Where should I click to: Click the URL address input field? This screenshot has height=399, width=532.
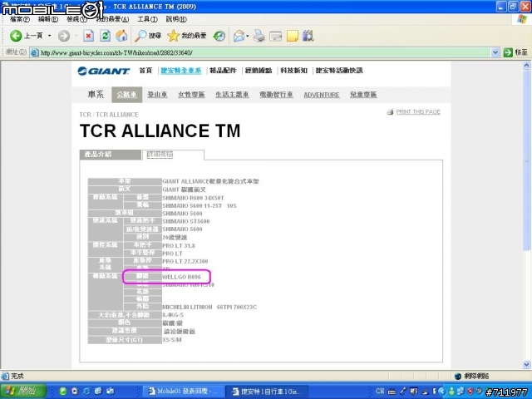264,52
